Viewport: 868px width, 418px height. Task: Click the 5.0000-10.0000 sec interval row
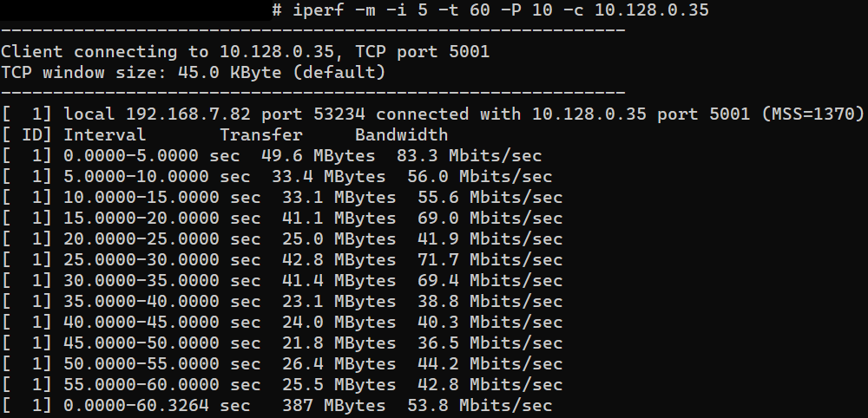coord(141,177)
